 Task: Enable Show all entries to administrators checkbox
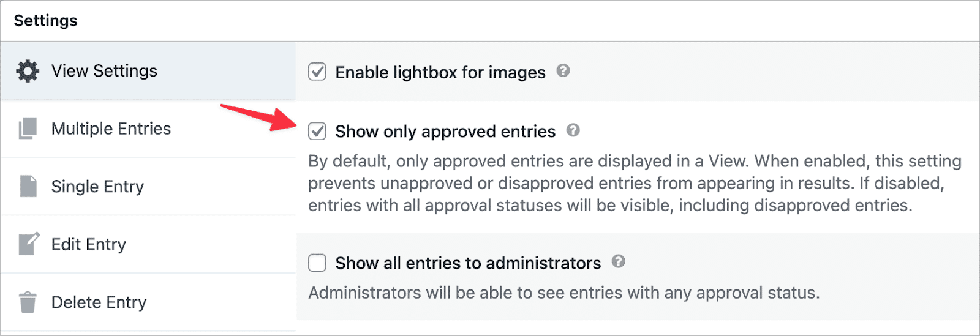317,263
